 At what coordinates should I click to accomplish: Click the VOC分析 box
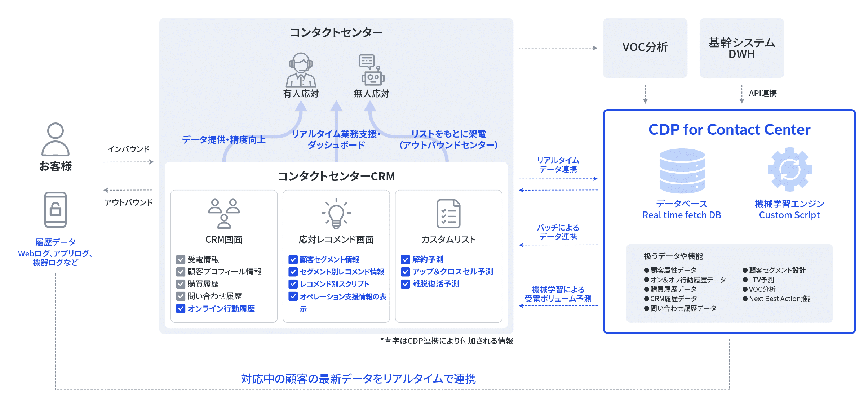(645, 48)
